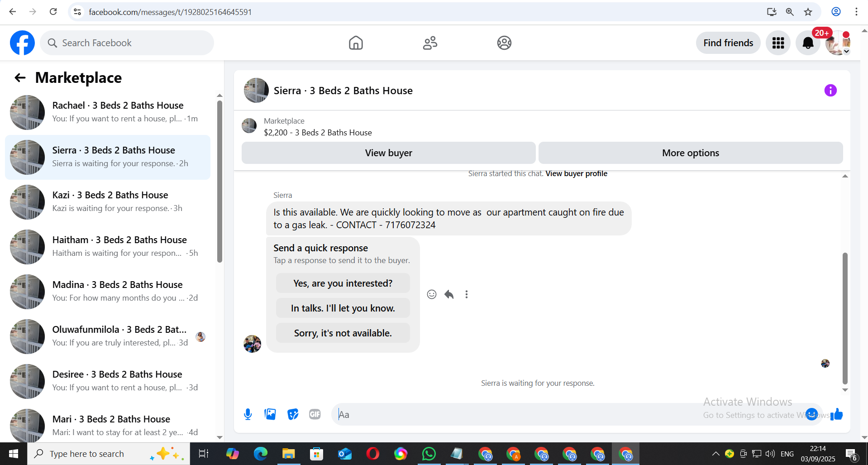Open the Opera browser from the taskbar

(x=372, y=454)
